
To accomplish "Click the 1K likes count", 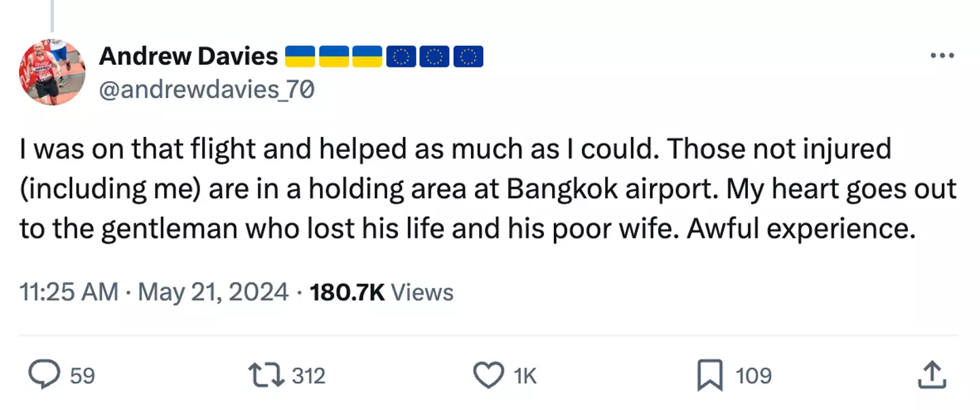I will pyautogui.click(x=525, y=375).
